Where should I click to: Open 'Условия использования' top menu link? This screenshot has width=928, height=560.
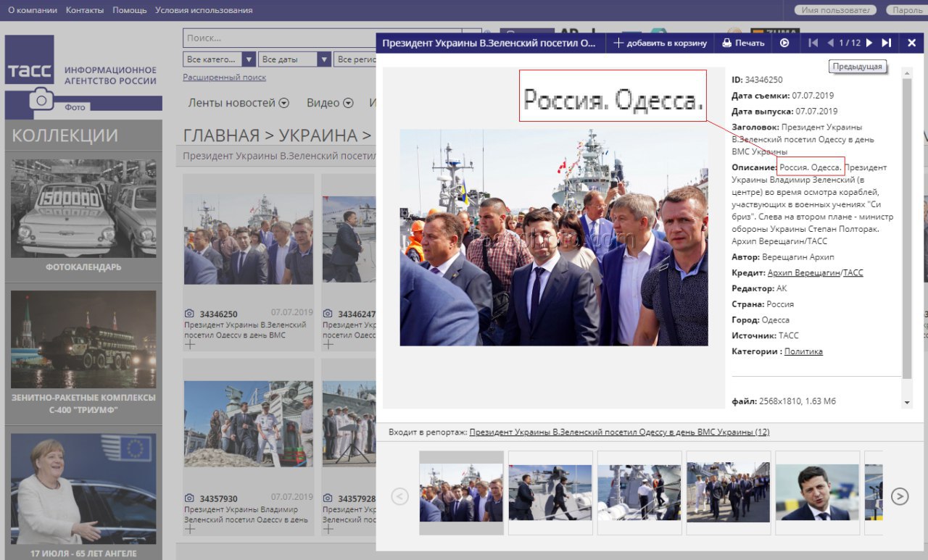(204, 10)
